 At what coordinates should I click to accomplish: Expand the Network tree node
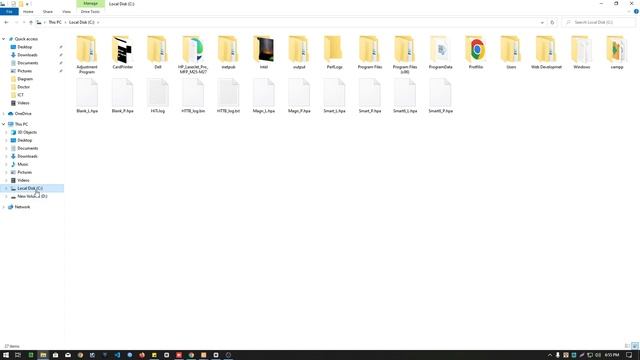[x=4, y=207]
